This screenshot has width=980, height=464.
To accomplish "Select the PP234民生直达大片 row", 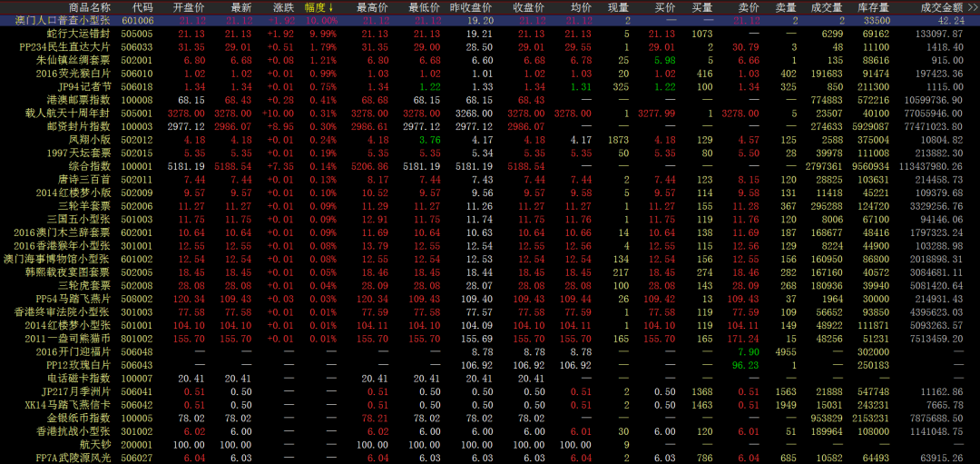I will 490,47.
